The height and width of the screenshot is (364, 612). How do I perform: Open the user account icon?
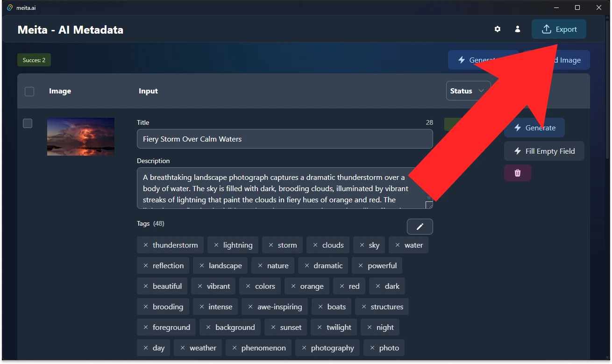click(x=517, y=29)
